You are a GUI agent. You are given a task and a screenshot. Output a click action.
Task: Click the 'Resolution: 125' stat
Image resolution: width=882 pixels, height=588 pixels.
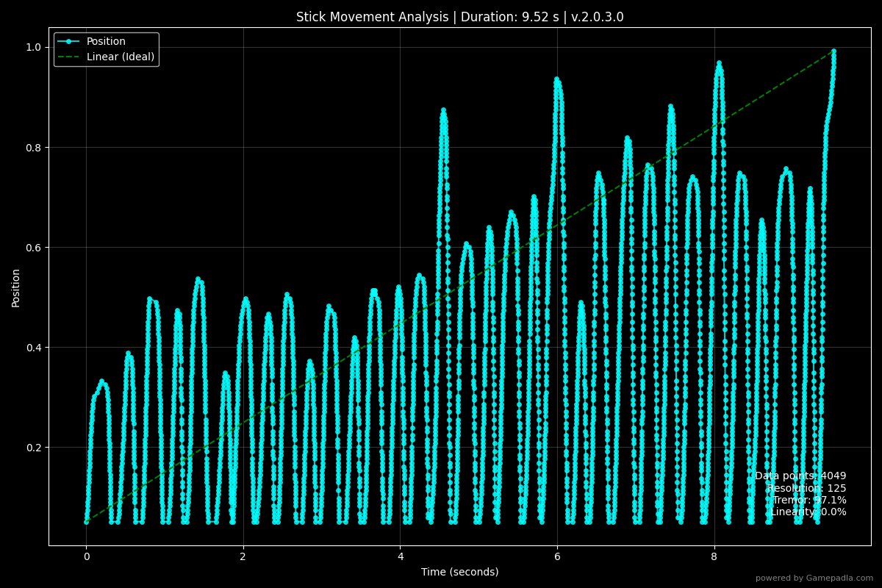click(807, 488)
